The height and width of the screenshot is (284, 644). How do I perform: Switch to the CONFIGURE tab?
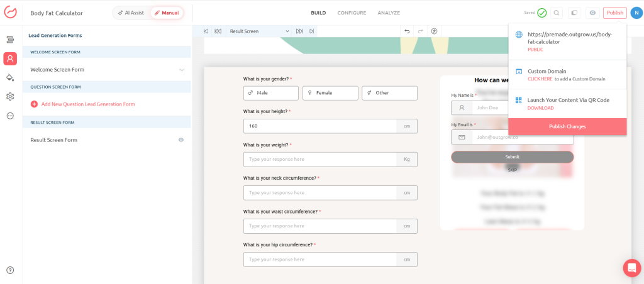point(352,13)
